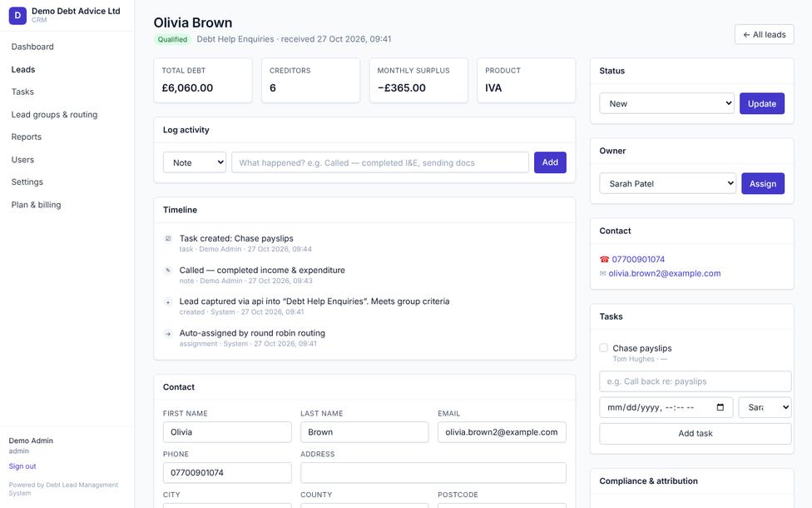Click 'Task created: Chase payslips' timeline entry
Screen dimensions: 812x508
point(236,238)
